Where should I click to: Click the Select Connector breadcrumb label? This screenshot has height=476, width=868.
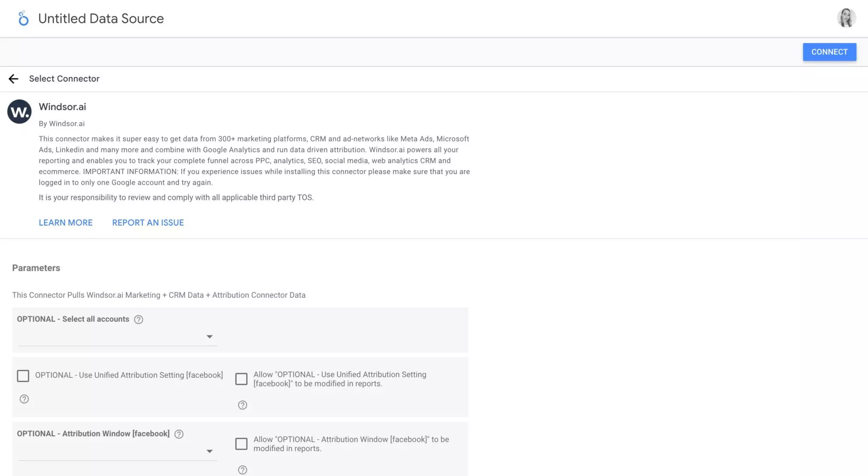tap(64, 79)
